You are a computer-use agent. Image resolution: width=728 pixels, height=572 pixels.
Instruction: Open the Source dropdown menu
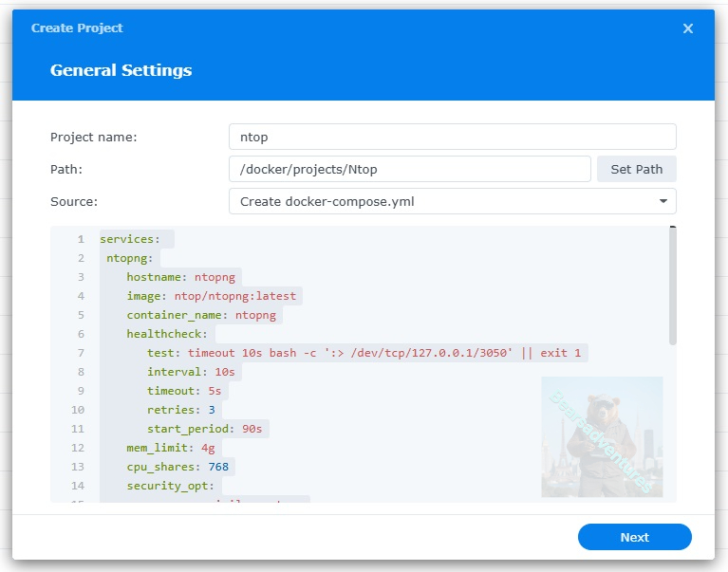tap(452, 201)
